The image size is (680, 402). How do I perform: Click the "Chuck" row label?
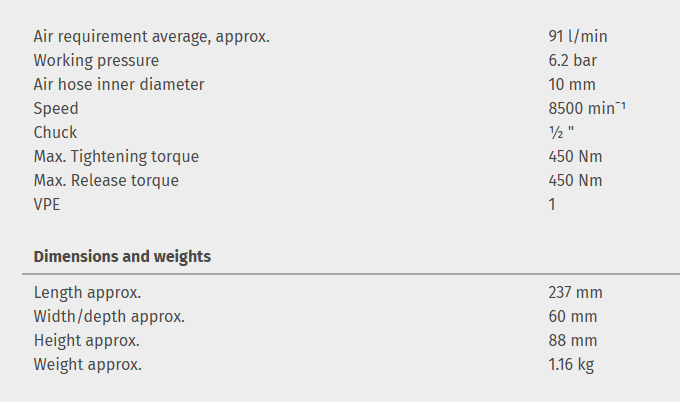click(55, 133)
